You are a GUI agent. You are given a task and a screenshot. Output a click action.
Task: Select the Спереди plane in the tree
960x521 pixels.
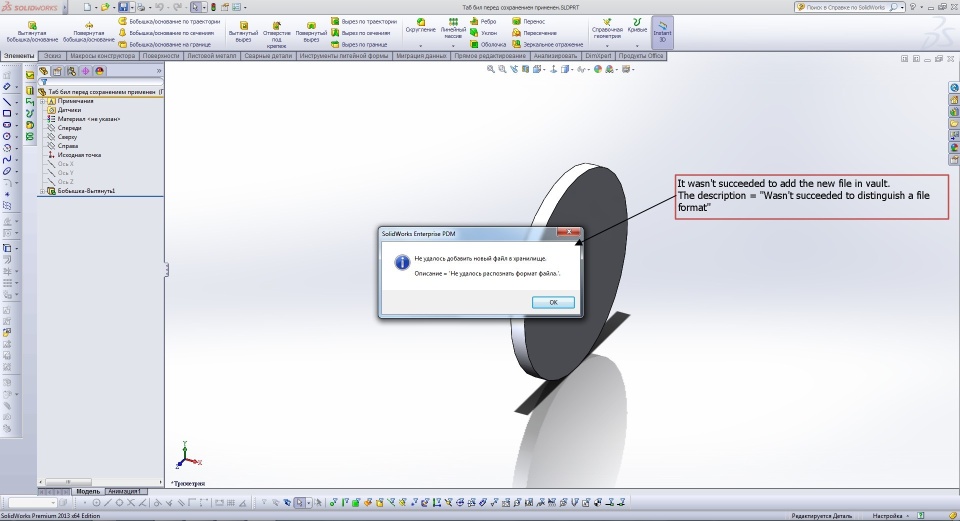pyautogui.click(x=64, y=128)
